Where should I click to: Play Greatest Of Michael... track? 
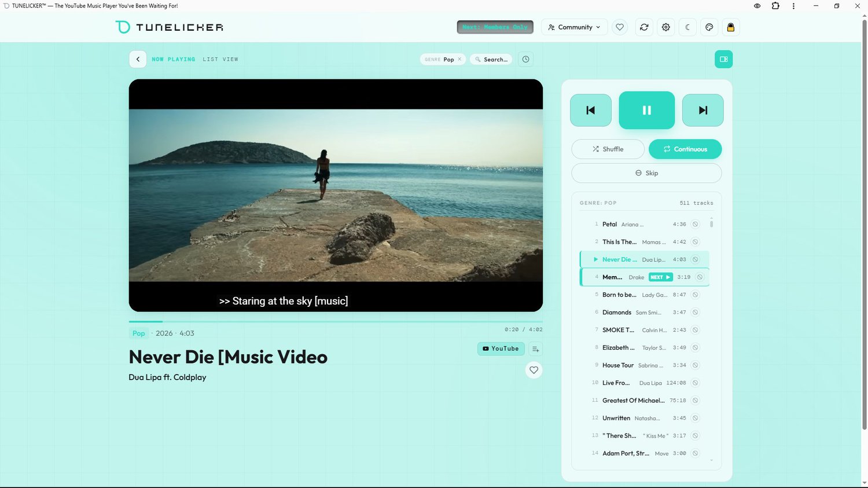pos(643,401)
